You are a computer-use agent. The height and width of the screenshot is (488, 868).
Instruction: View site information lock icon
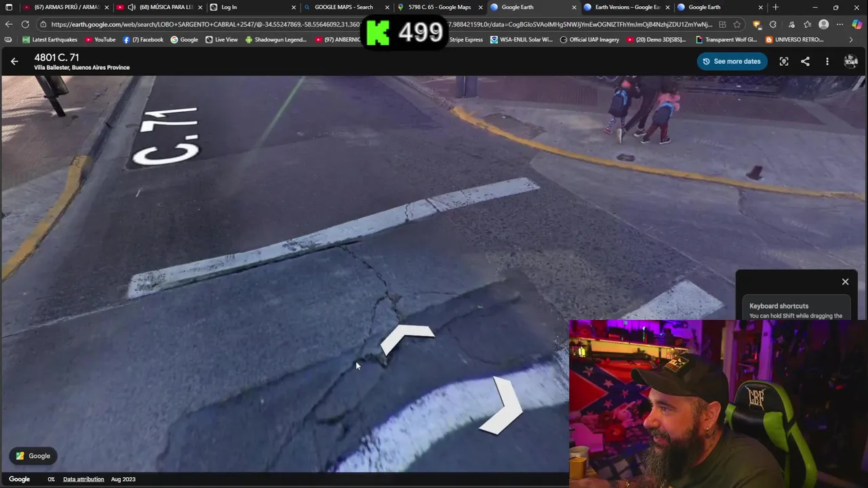[43, 24]
